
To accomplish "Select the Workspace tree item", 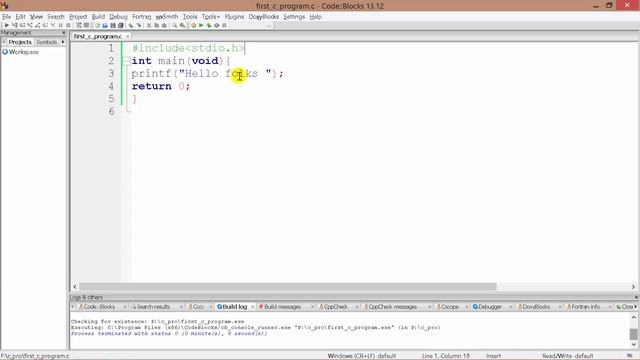I will (24, 52).
